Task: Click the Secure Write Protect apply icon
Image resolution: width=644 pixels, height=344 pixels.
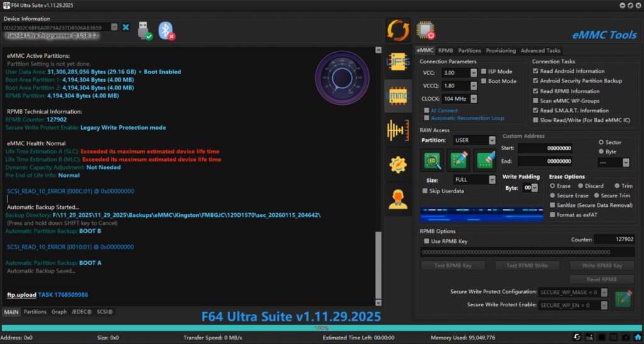Action: coord(623,299)
